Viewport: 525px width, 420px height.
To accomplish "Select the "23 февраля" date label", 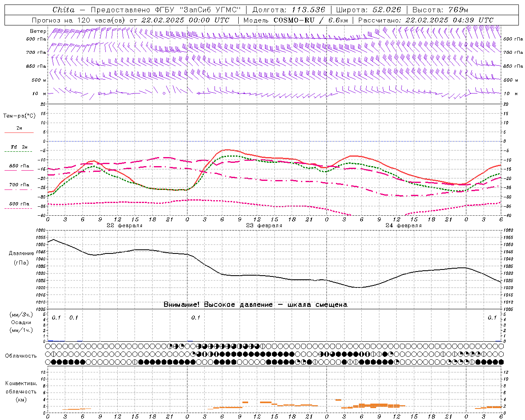I will click(x=264, y=226).
